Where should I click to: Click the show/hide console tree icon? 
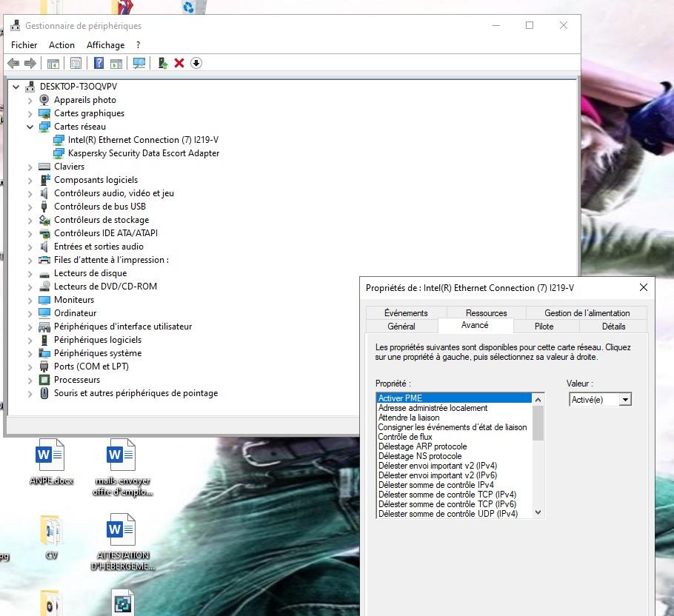coord(53,64)
